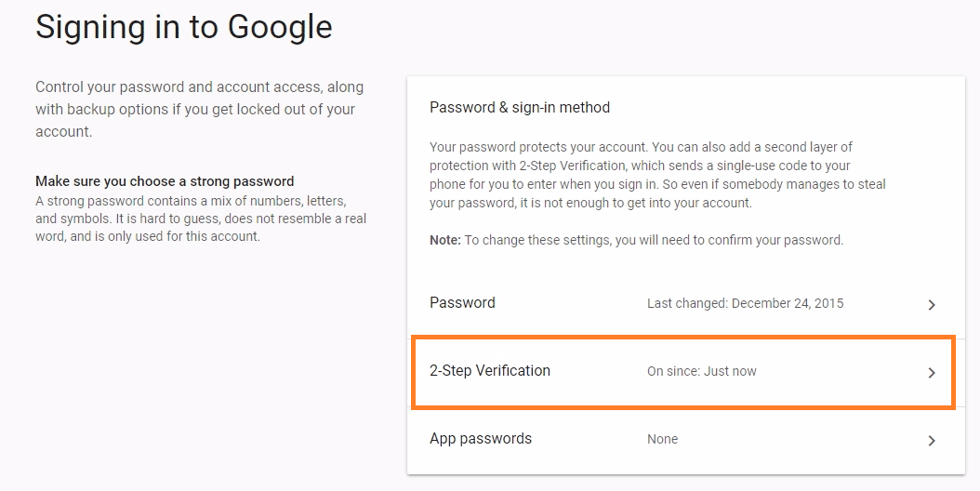This screenshot has height=491, width=980.
Task: Click the "Signing in to Google" heading
Action: (x=184, y=27)
